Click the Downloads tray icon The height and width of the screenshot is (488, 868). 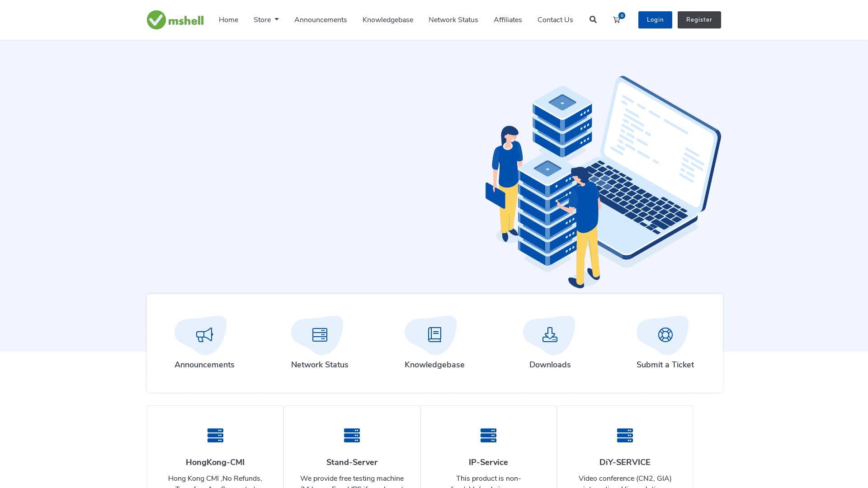[x=550, y=335]
